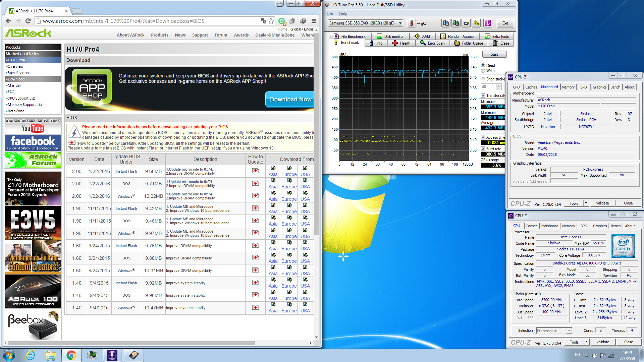Switch to the Health tab in HD Tune
This screenshot has height=362, width=644.
coord(401,43)
